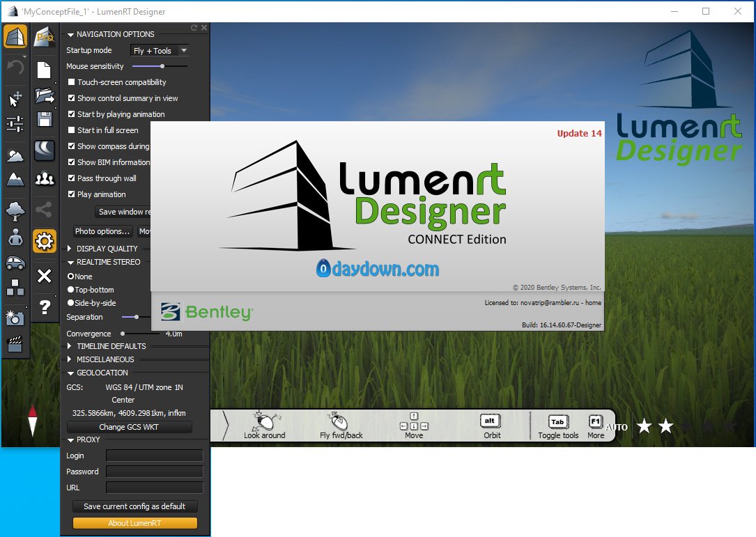
Task: Click the AUTO quality label
Action: (617, 427)
